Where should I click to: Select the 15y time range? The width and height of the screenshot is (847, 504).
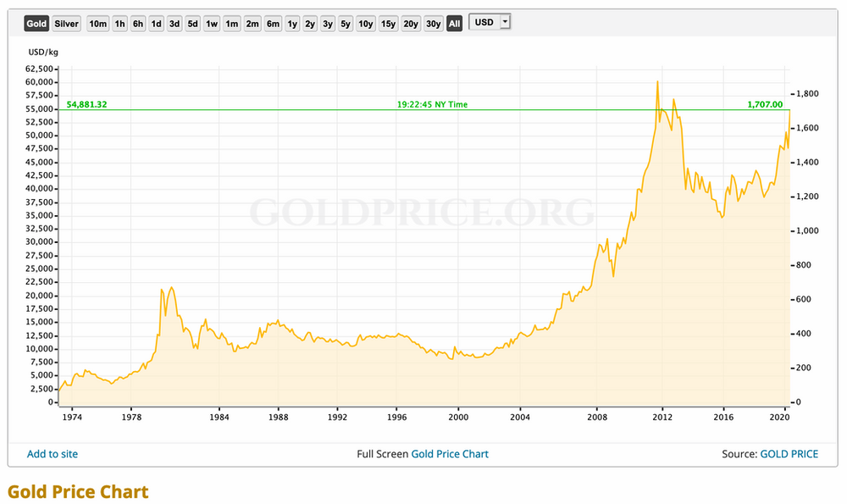coord(389,23)
